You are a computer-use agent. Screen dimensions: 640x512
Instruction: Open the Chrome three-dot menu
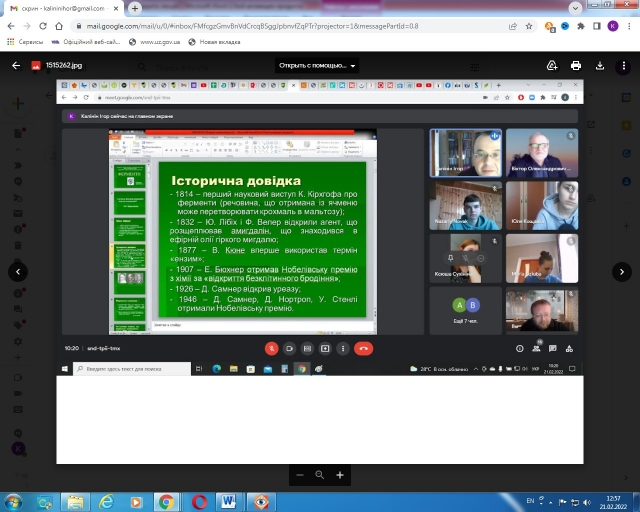tap(629, 26)
